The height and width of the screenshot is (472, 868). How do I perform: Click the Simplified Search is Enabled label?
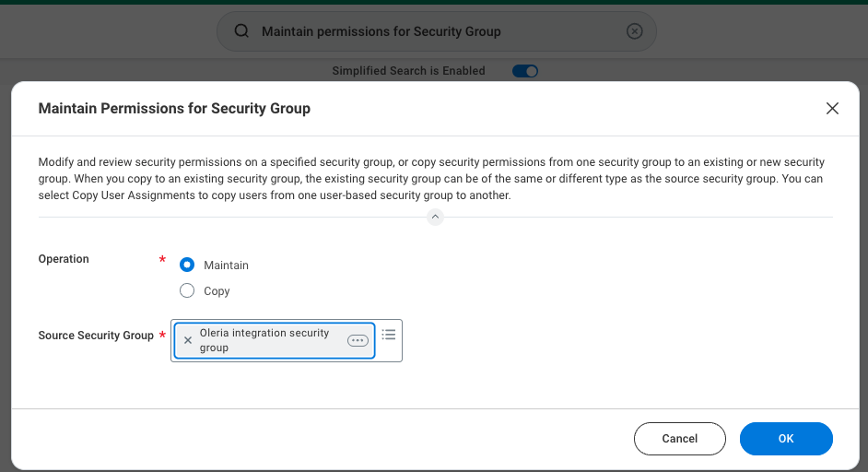(408, 71)
